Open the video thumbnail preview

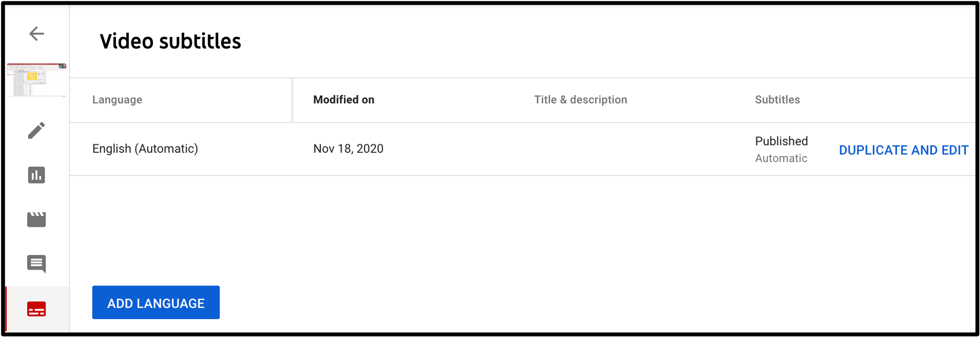click(x=36, y=79)
